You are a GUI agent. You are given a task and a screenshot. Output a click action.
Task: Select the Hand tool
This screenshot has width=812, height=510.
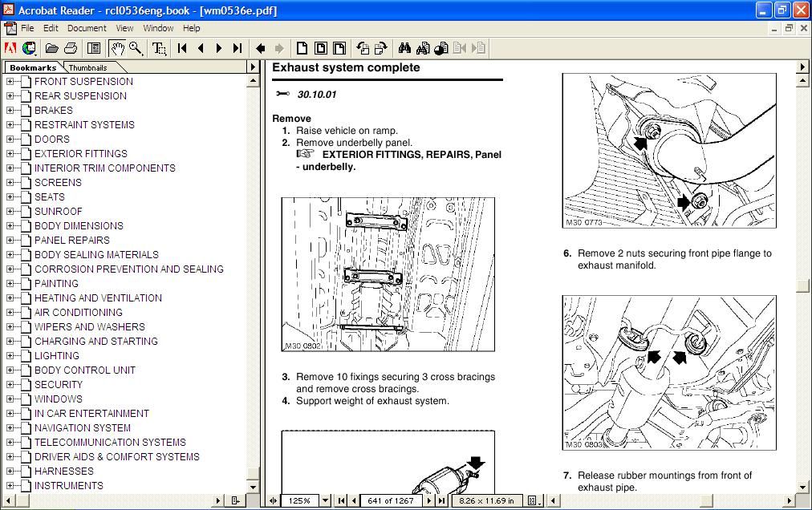(x=118, y=49)
